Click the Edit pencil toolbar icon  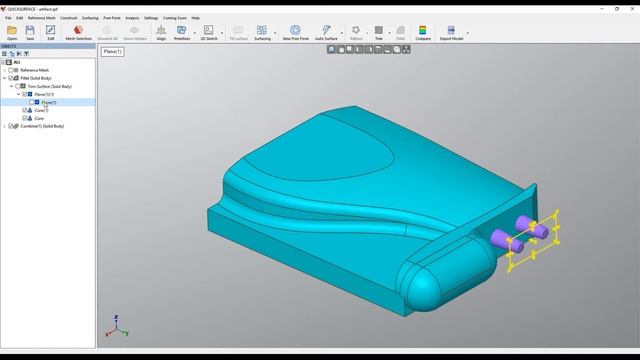(51, 30)
